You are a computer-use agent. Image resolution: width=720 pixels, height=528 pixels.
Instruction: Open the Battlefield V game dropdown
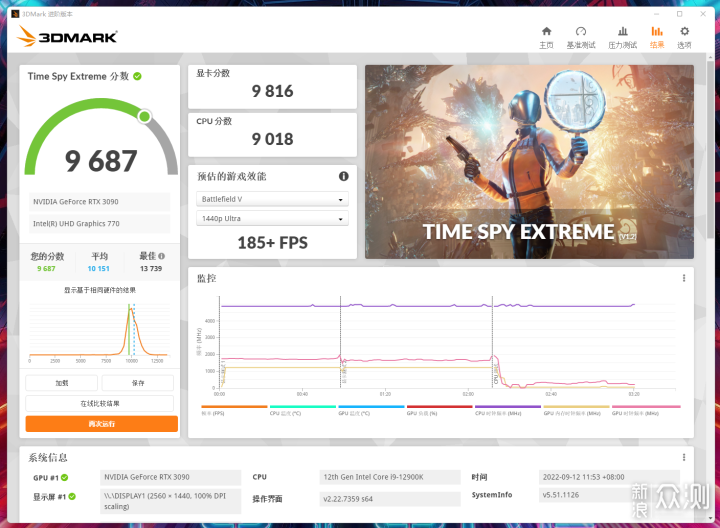[272, 199]
